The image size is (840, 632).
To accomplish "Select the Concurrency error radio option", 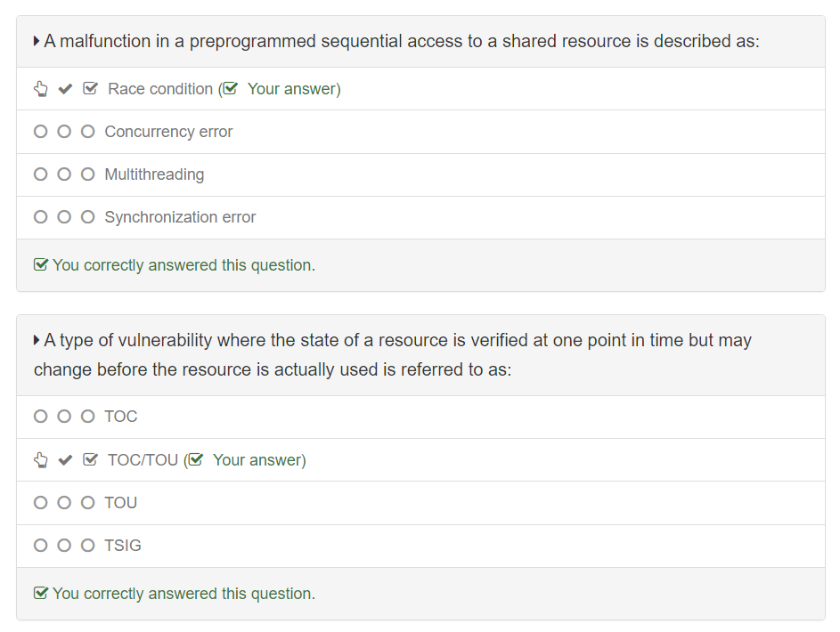I will [40, 132].
